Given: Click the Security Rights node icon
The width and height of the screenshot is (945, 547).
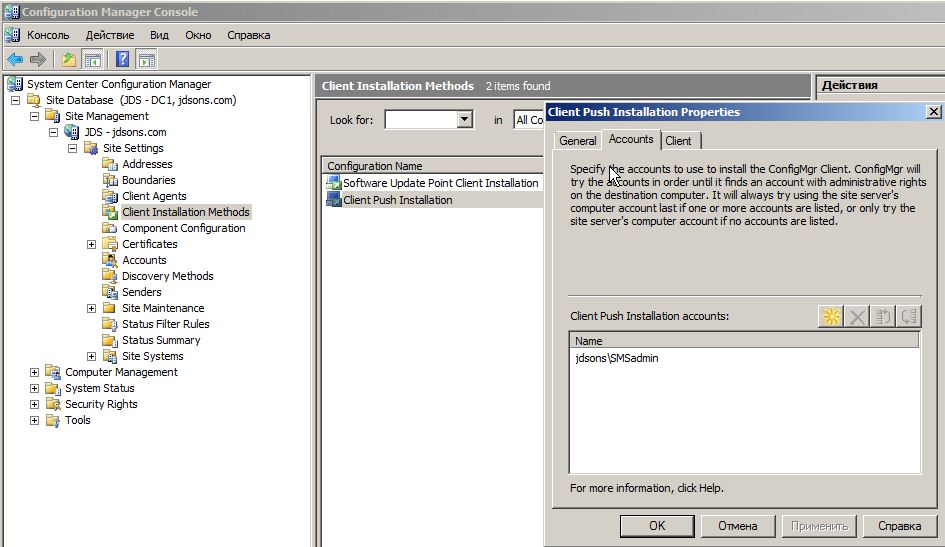Looking at the screenshot, I should coord(53,404).
